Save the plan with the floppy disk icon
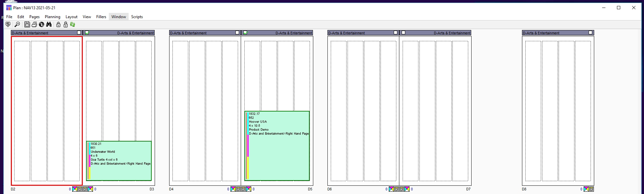Screen dimensions: 644x194 (27, 24)
